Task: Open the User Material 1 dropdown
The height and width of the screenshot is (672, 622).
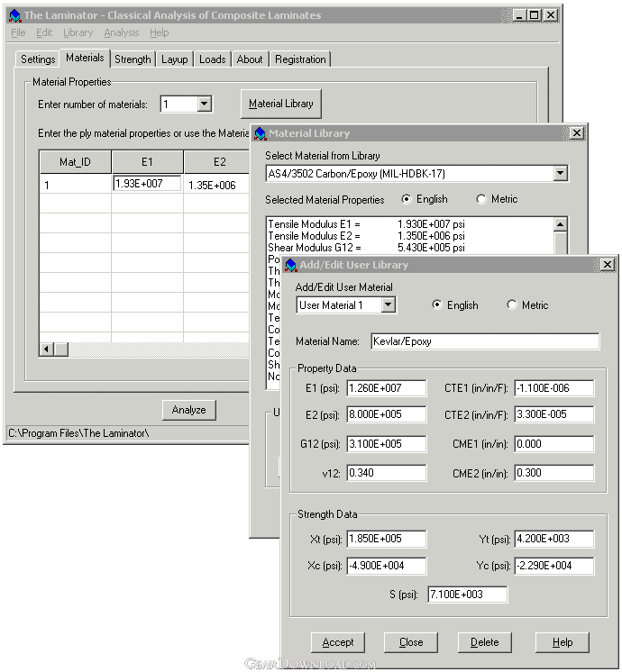Action: click(x=389, y=305)
